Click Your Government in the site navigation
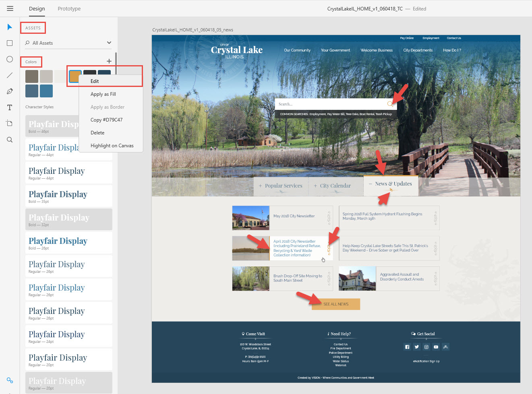Screen dimensions: 532x394 (x=335, y=50)
